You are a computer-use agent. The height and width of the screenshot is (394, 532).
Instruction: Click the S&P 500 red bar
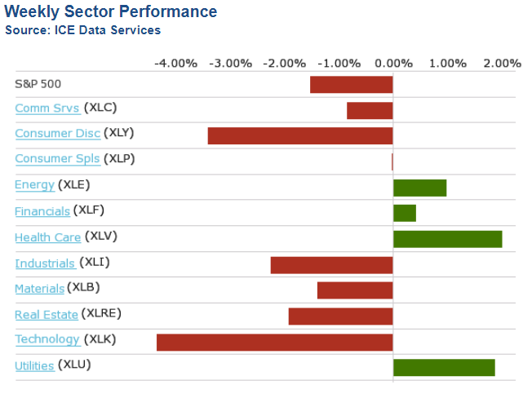tap(351, 84)
